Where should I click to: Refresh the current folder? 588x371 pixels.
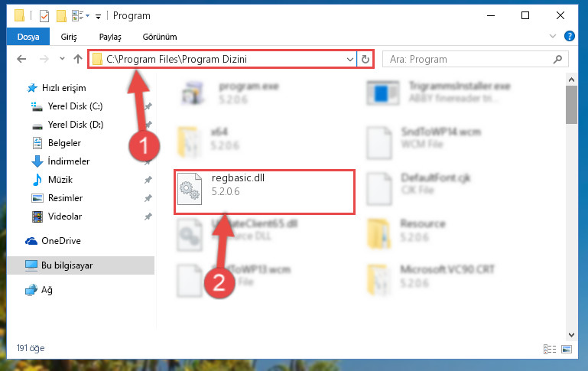365,59
